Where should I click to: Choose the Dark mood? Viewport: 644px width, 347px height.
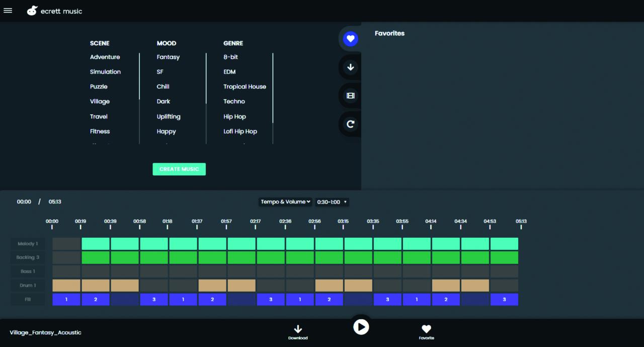(164, 101)
